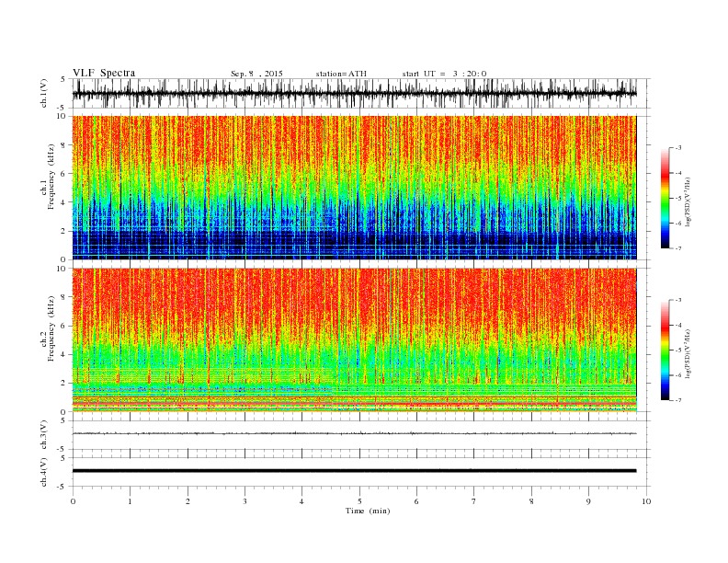Click the 'ch.4(V)' axis label
The image size is (728, 563).
point(44,472)
